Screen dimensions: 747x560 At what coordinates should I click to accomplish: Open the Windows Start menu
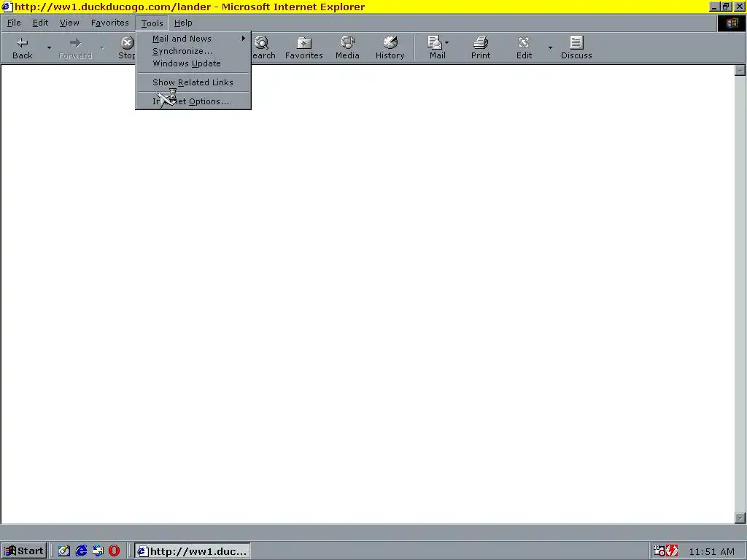24,551
